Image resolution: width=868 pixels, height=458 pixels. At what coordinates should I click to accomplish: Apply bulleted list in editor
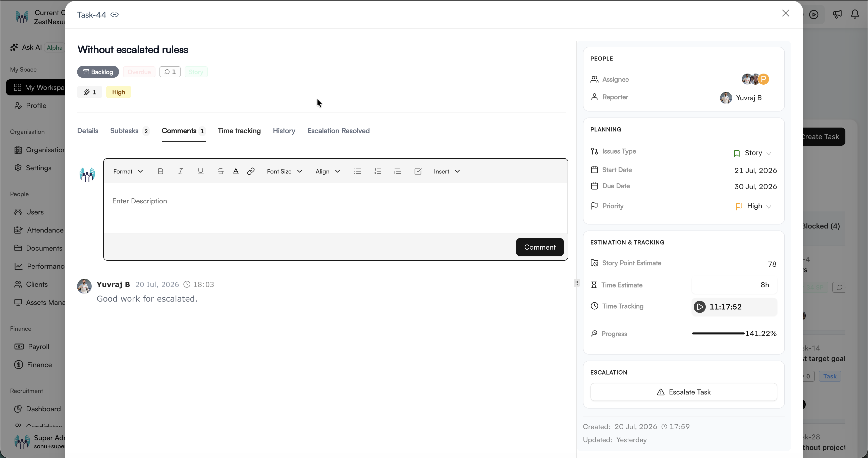point(358,171)
